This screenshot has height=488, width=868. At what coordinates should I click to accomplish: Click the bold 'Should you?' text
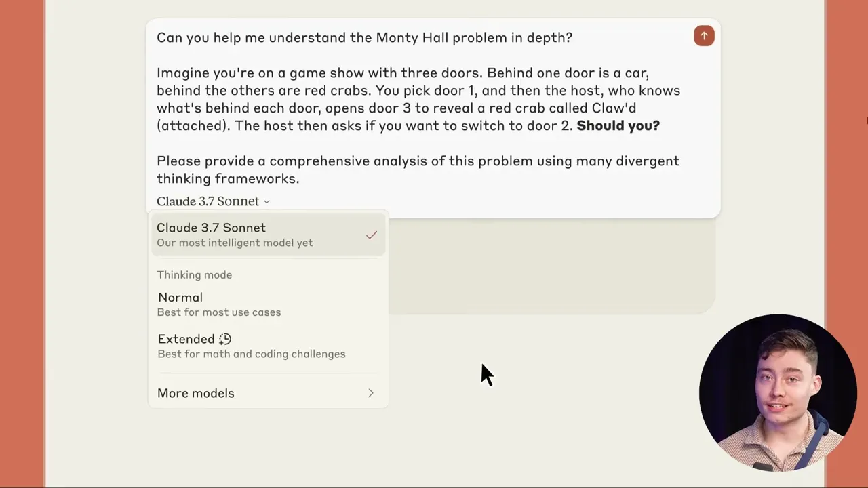point(618,125)
